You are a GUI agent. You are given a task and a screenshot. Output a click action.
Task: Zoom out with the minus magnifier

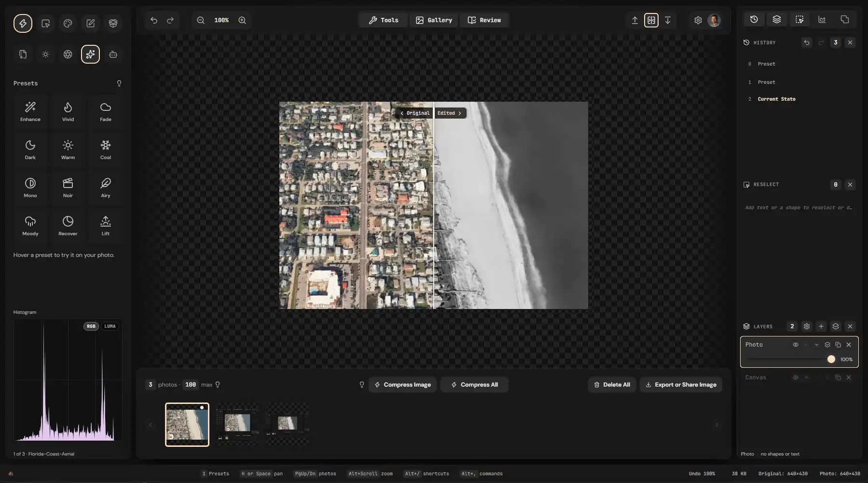tap(201, 20)
